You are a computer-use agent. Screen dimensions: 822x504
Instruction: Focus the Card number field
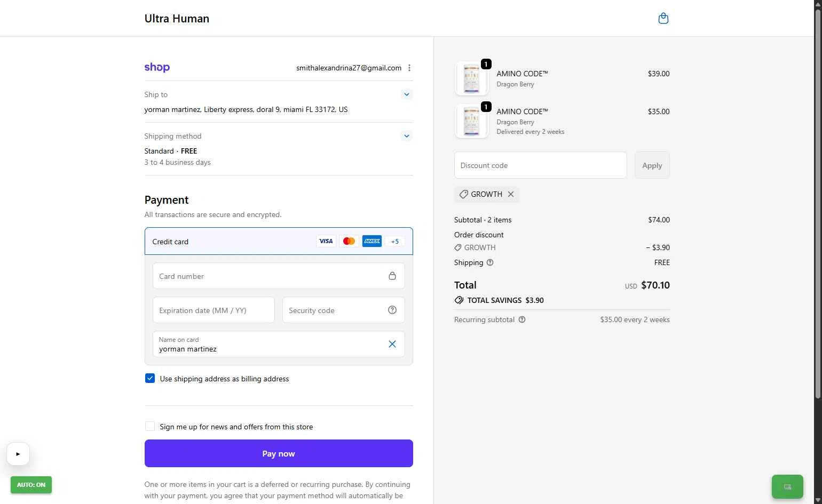pos(279,276)
